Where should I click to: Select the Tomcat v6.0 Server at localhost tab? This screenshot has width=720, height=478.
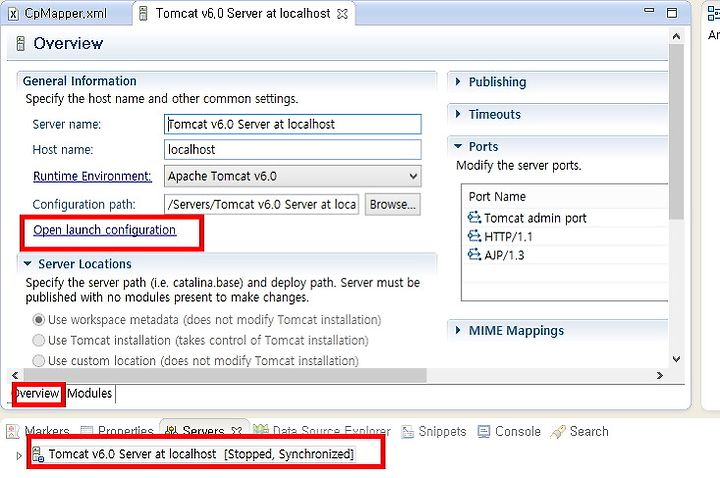tap(243, 14)
